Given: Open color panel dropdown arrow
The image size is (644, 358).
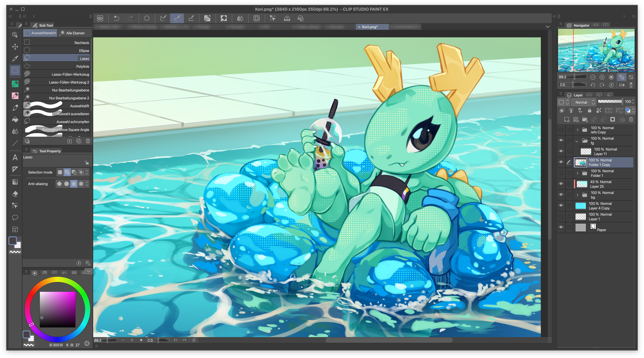Looking at the screenshot, I should [88, 271].
